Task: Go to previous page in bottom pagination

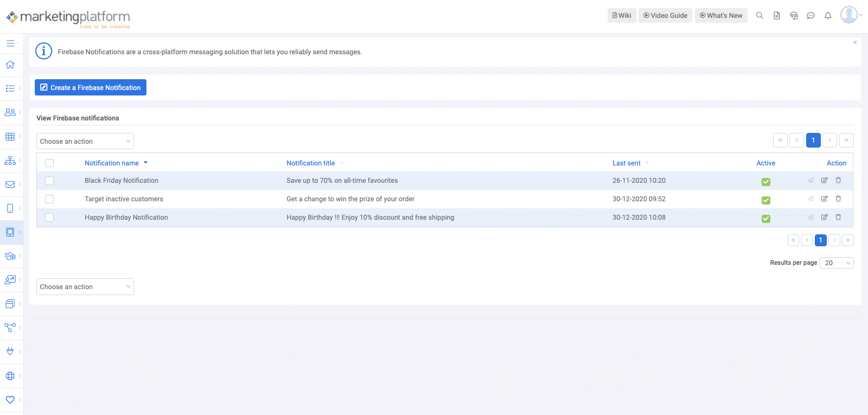Action: pyautogui.click(x=807, y=240)
